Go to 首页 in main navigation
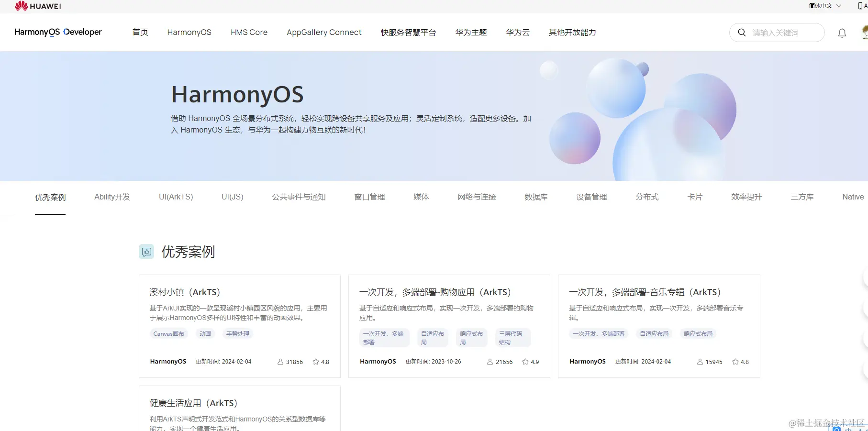 (140, 32)
